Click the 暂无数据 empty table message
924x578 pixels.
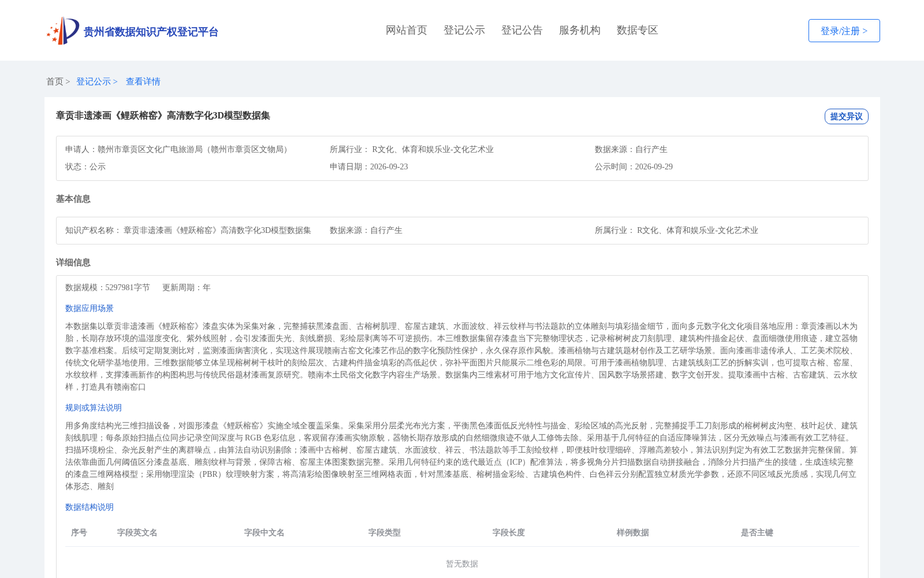pyautogui.click(x=462, y=564)
